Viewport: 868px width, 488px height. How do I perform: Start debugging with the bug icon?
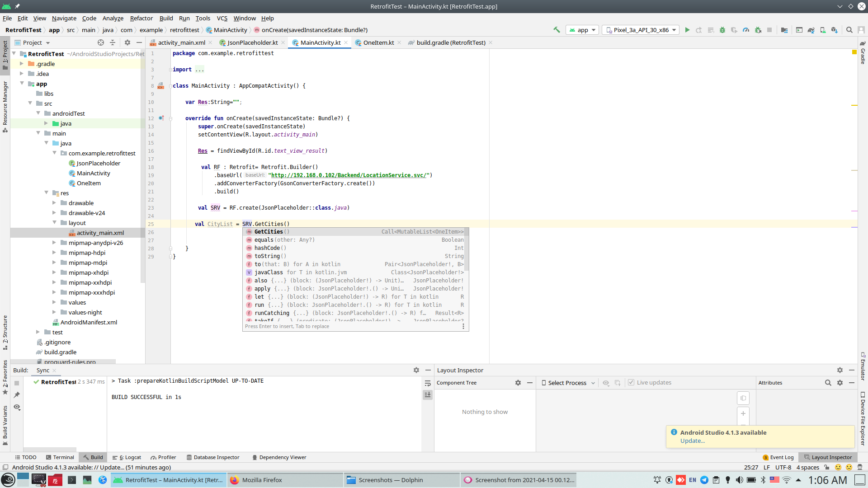tap(722, 30)
